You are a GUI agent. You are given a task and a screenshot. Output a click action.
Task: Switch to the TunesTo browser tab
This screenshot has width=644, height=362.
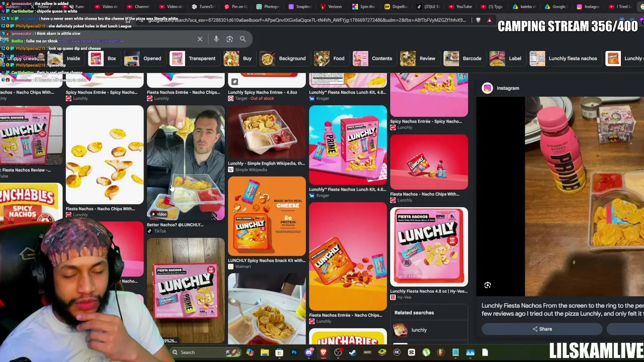203,7
